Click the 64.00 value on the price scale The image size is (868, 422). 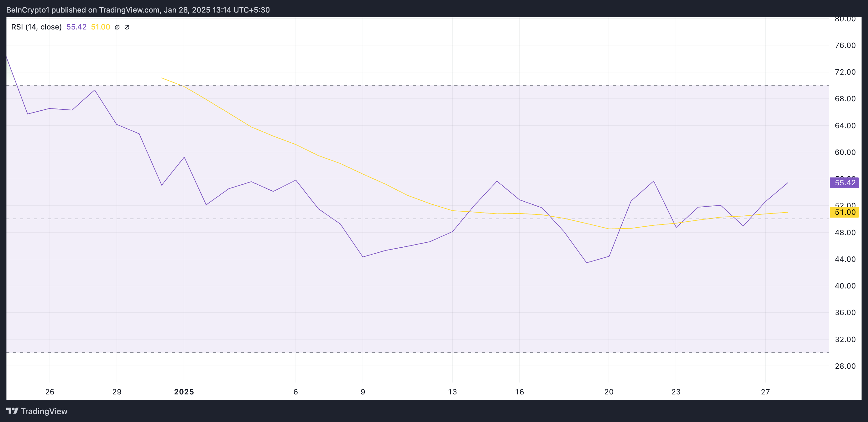(845, 126)
